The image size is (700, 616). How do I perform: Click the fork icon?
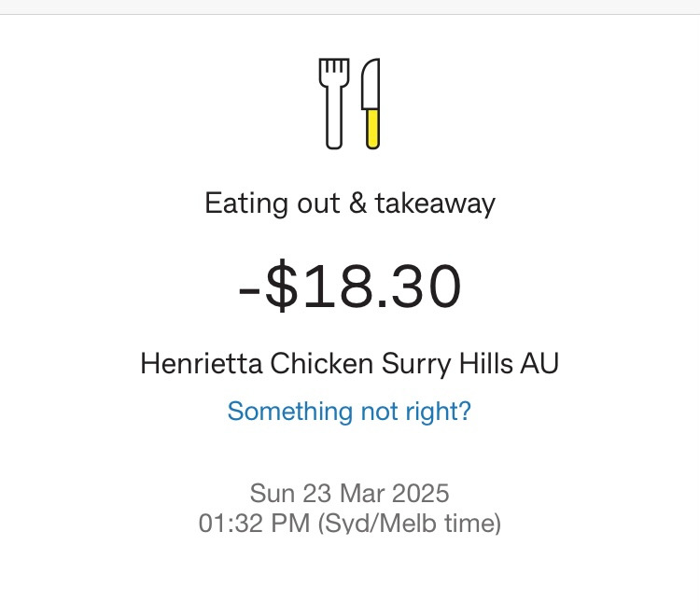[x=334, y=103]
